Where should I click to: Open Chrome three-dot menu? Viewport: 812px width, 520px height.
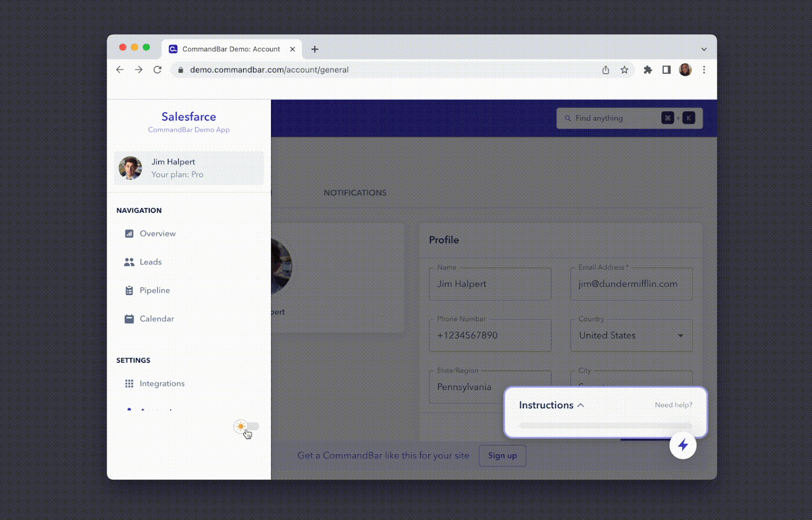[x=704, y=70]
